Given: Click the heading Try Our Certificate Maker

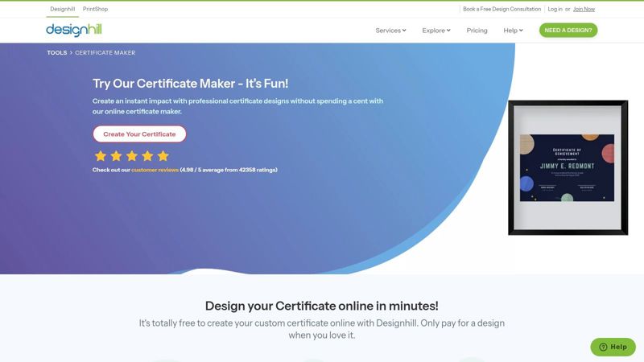Looking at the screenshot, I should point(190,84).
